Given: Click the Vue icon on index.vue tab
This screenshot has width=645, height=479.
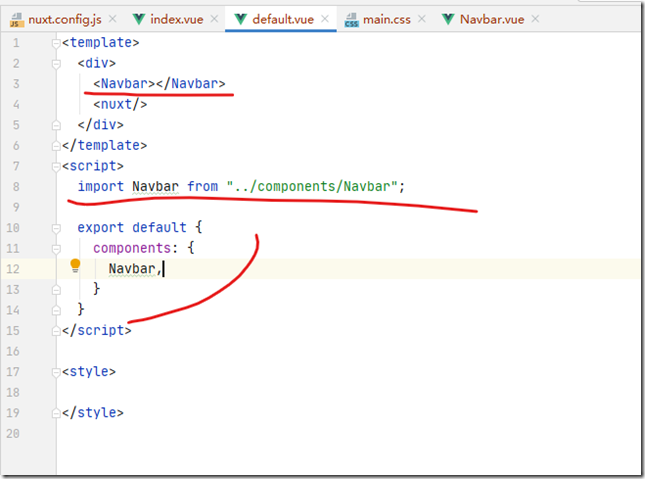Looking at the screenshot, I should point(139,19).
